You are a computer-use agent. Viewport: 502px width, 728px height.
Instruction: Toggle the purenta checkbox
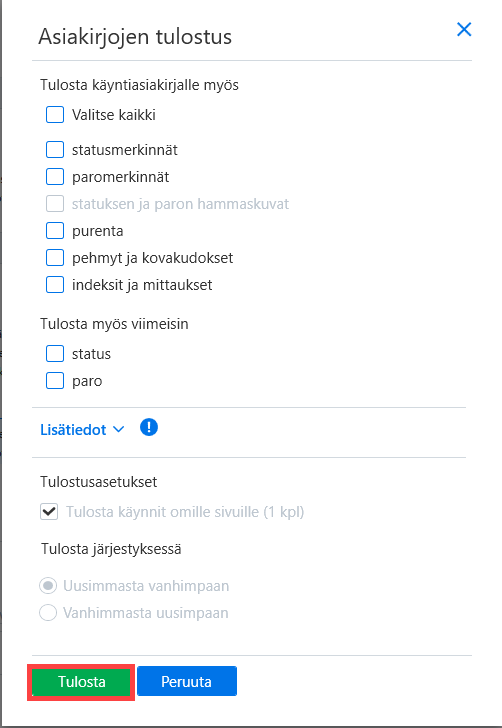[55, 230]
